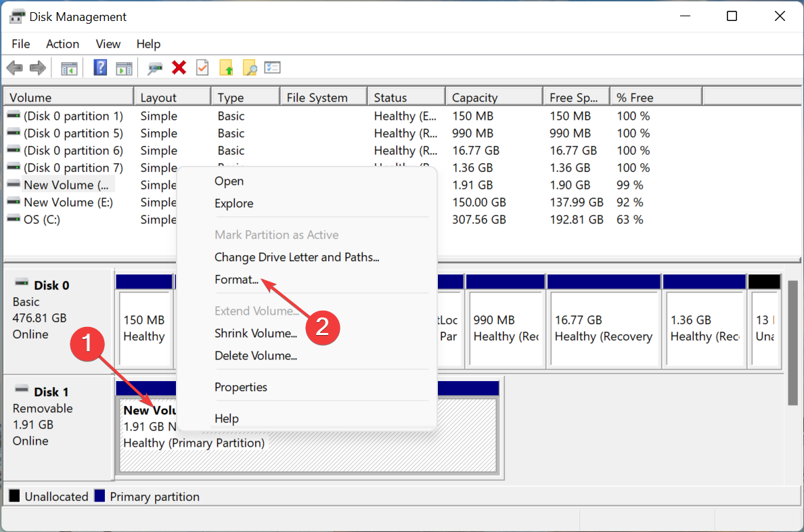Viewport: 804px width, 532px height.
Task: Open the View menu
Action: coord(108,44)
